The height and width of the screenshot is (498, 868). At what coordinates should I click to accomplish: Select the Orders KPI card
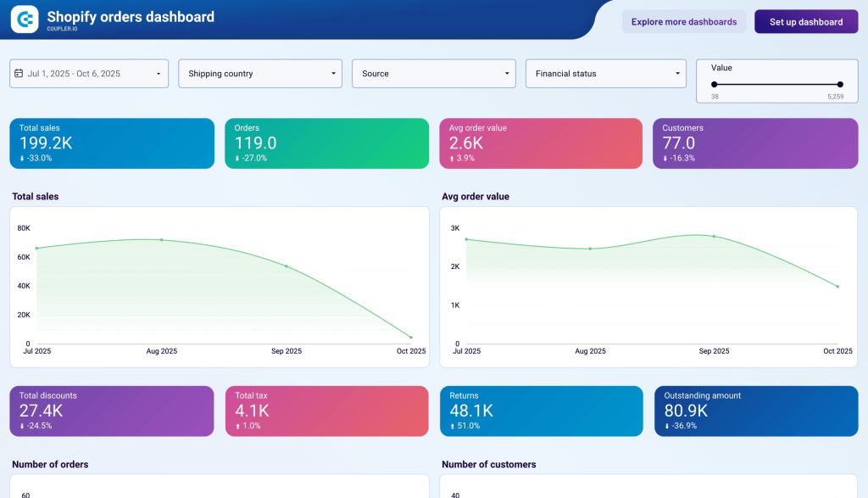(x=326, y=143)
